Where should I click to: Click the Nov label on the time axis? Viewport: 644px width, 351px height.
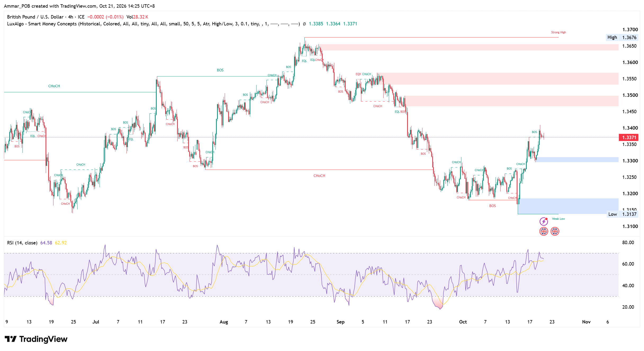point(586,322)
